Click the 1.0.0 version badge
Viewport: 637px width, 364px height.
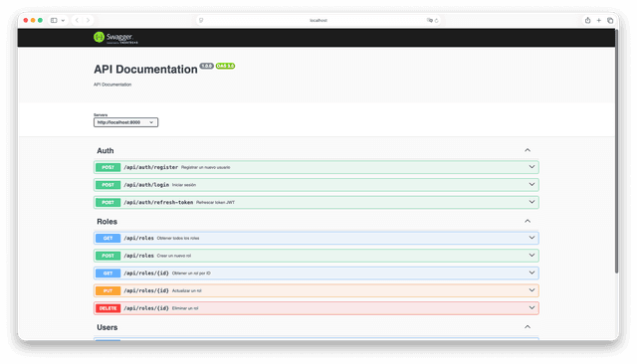tap(206, 66)
